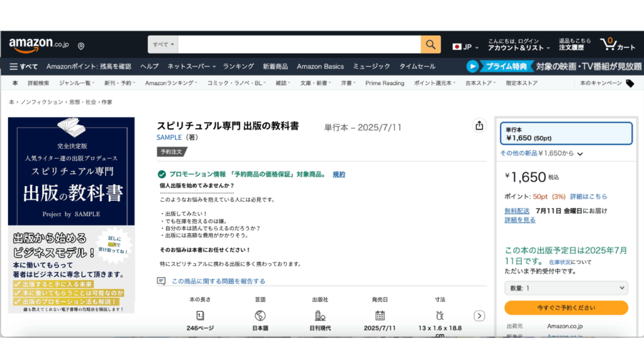Click the green promotion checkmark icon
Viewport: 644px width, 362px height.
(x=162, y=175)
